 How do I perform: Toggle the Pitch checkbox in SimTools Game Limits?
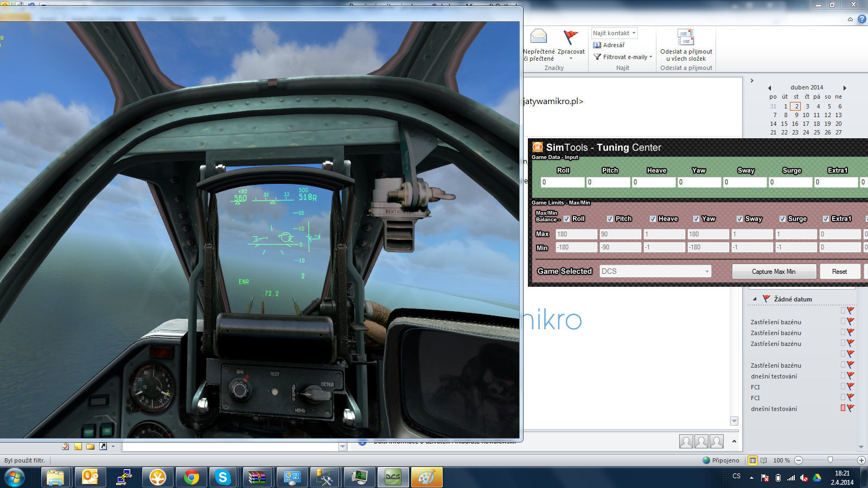pos(610,219)
